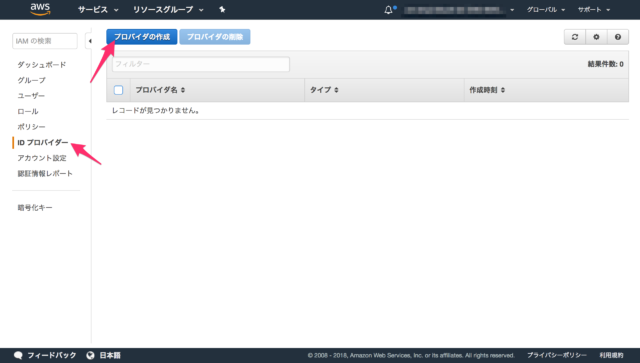The width and height of the screenshot is (640, 363).
Task: Open the help question mark icon
Action: tap(618, 37)
